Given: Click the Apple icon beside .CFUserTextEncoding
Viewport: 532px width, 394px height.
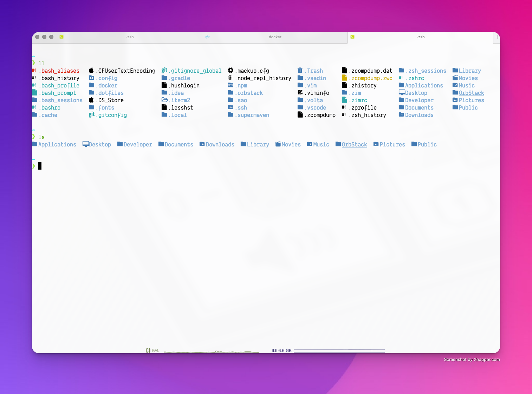Looking at the screenshot, I should 91,70.
